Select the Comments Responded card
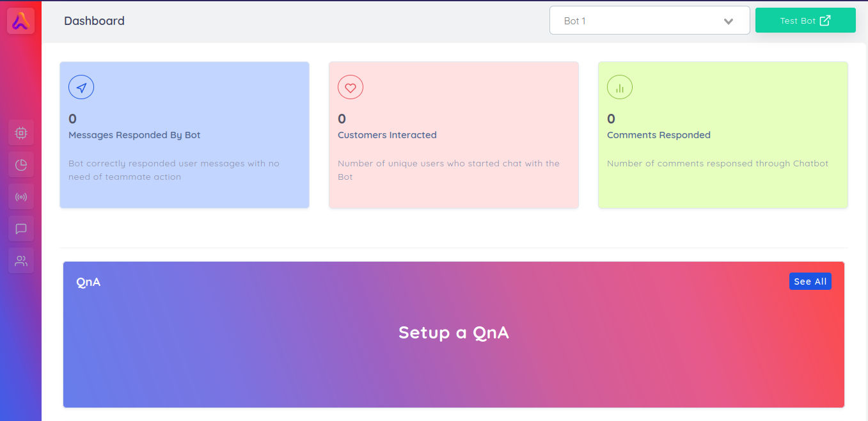 point(723,135)
